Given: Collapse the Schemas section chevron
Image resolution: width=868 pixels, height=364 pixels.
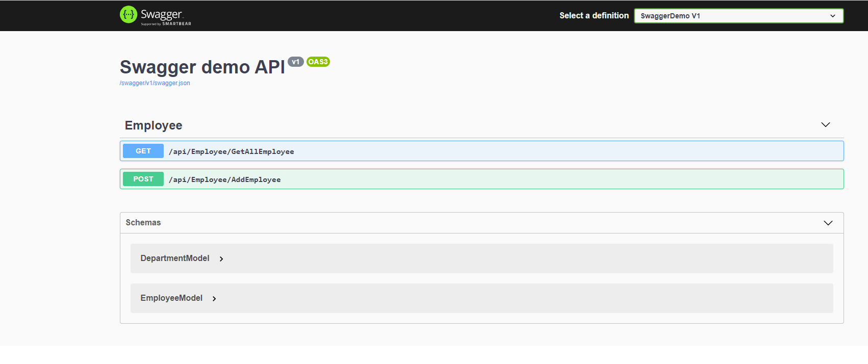Looking at the screenshot, I should pos(828,223).
